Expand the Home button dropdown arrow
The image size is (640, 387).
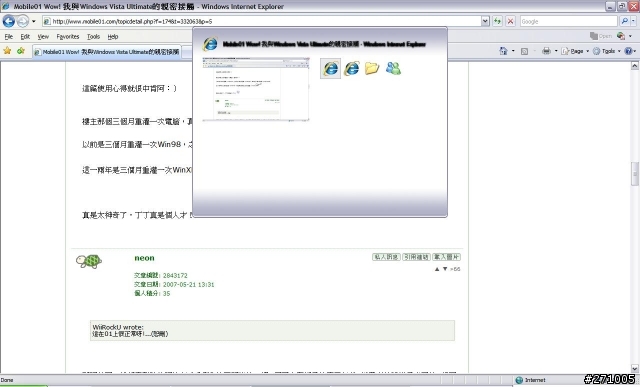[513, 51]
